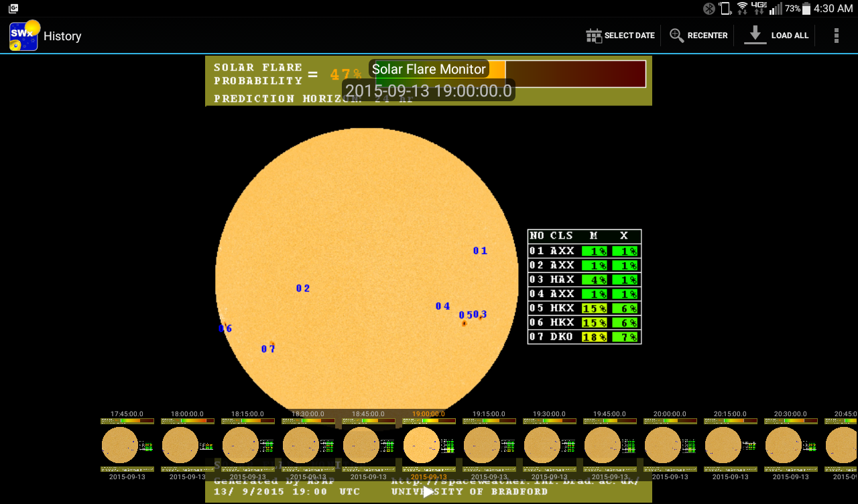The image size is (858, 504).
Task: Tap the Solar Flare Monitor label
Action: point(429,69)
